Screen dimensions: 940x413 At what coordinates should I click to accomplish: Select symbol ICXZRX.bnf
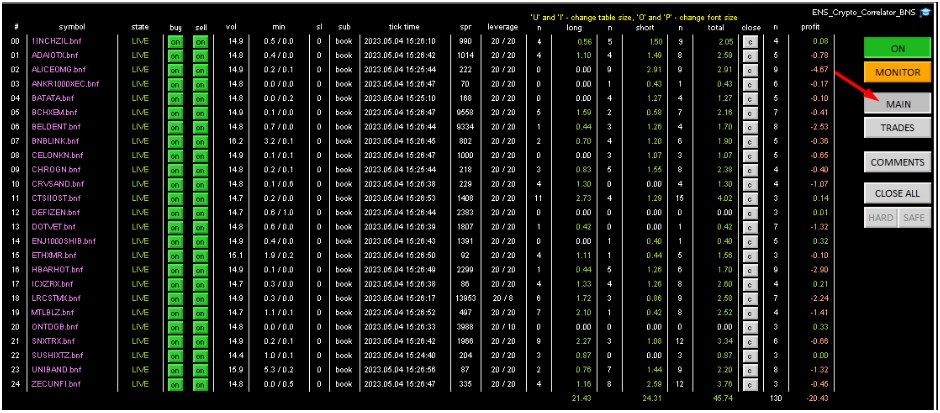(x=52, y=284)
